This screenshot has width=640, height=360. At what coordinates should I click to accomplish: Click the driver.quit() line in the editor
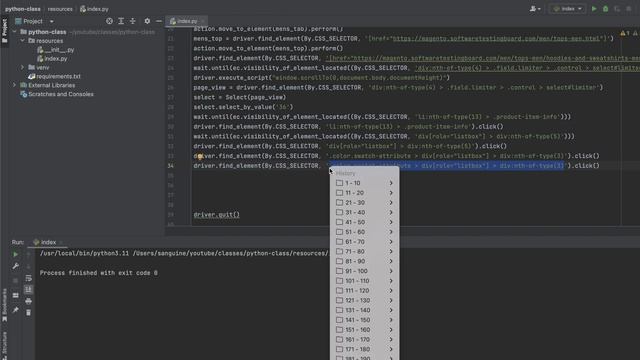click(x=216, y=215)
